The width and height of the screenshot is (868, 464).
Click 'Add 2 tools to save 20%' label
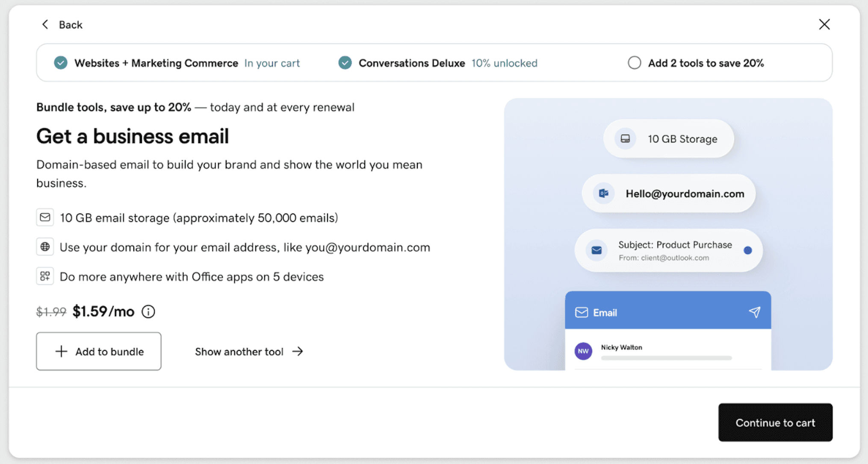706,63
